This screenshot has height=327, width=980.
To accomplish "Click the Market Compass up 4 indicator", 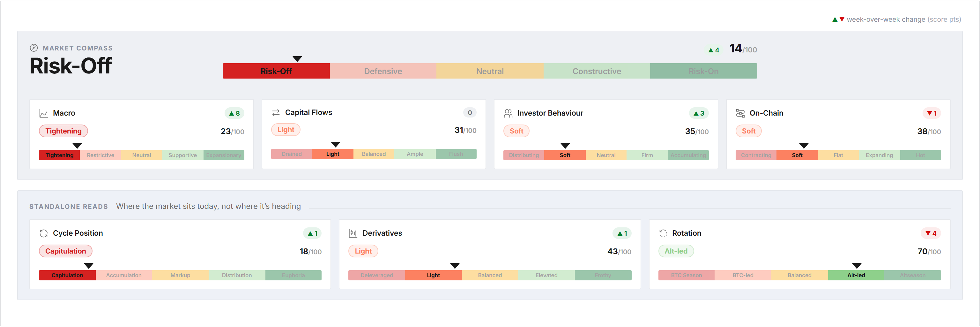I will tap(713, 50).
